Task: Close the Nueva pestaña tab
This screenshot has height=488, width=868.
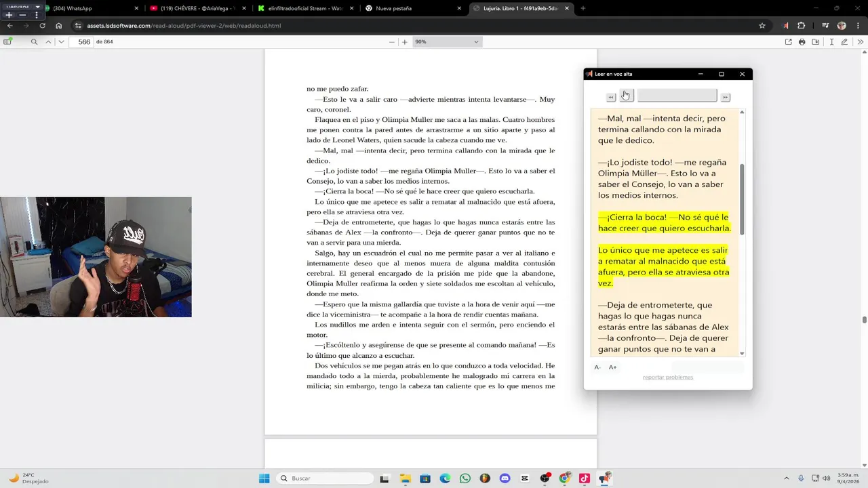Action: point(459,8)
